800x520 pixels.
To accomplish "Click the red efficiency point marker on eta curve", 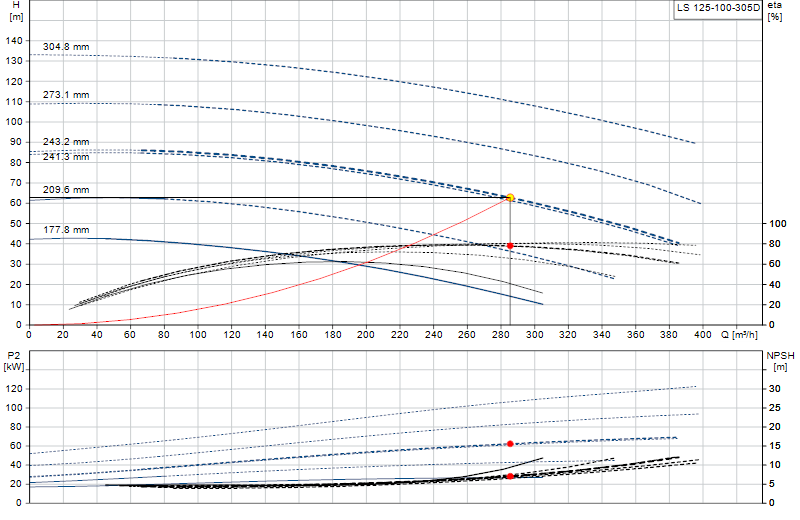I will pyautogui.click(x=510, y=245).
